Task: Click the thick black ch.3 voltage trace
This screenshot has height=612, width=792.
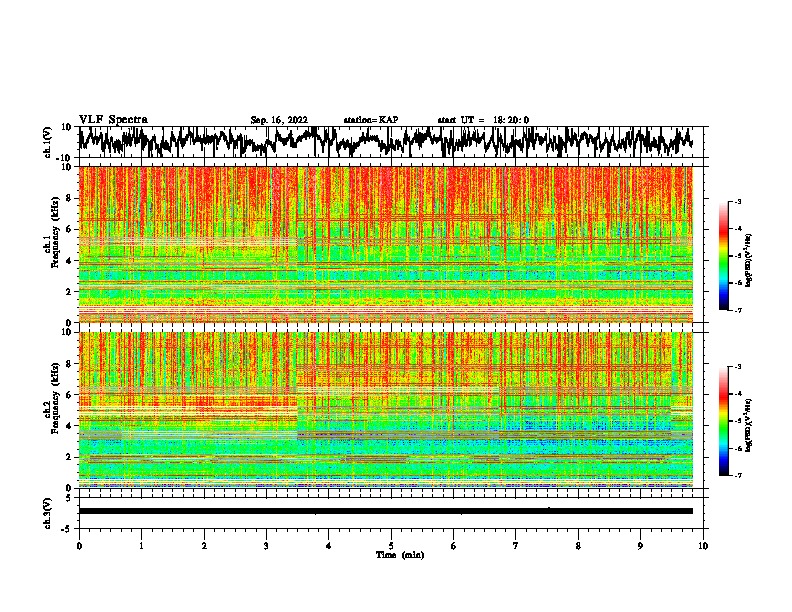Action: pos(385,511)
